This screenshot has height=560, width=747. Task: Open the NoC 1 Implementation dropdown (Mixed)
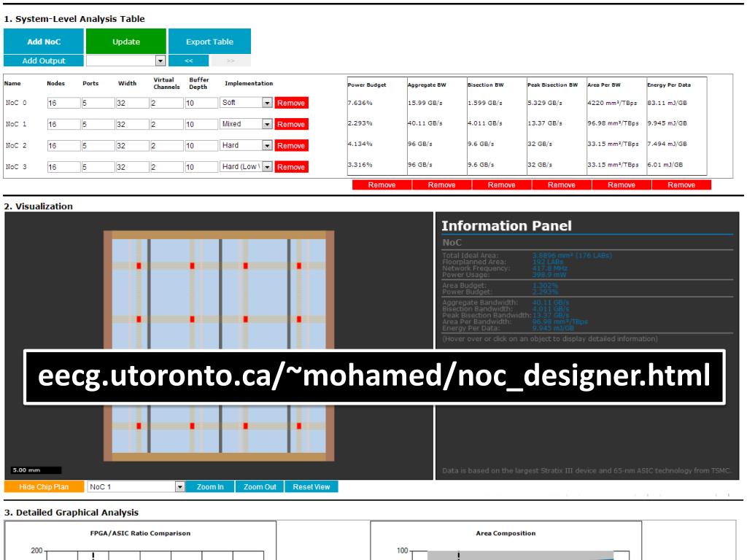click(x=246, y=124)
